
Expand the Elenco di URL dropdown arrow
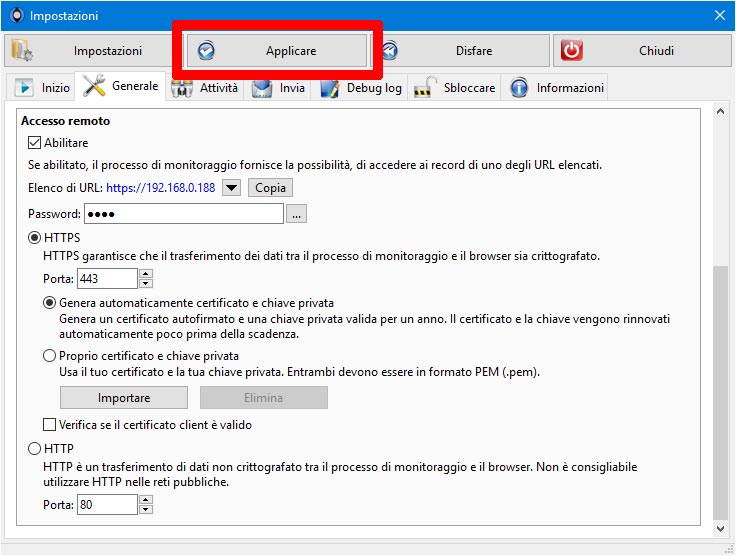[x=231, y=188]
